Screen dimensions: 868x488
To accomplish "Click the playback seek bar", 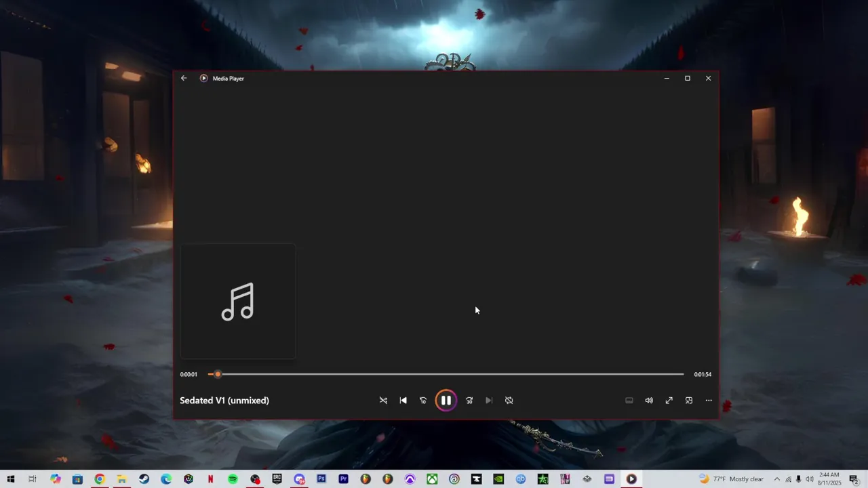I will click(446, 374).
